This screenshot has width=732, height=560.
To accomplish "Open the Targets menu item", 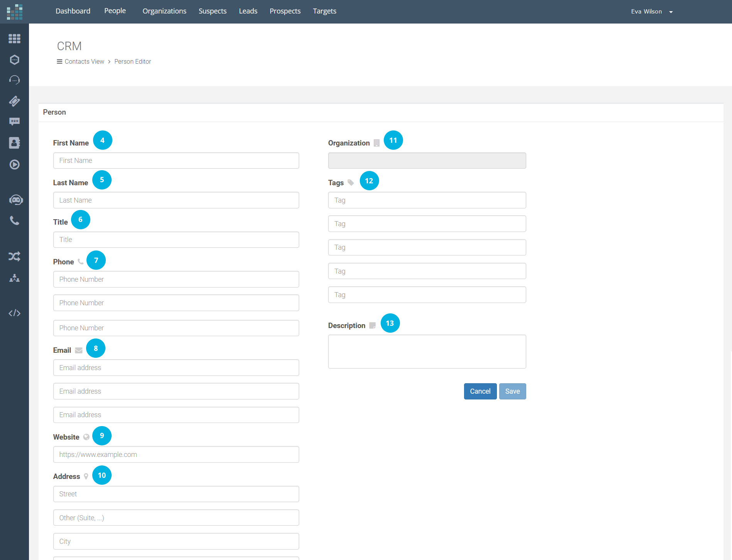I will click(x=325, y=11).
